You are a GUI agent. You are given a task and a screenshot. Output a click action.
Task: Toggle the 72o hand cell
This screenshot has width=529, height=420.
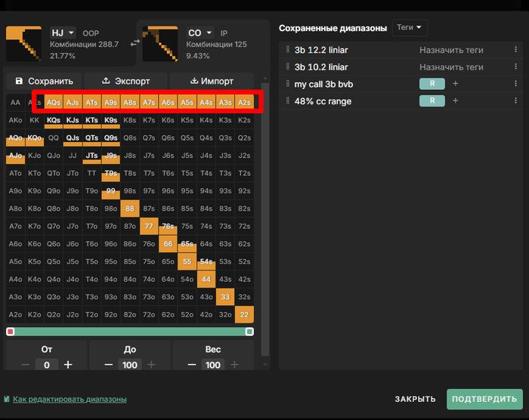149,314
